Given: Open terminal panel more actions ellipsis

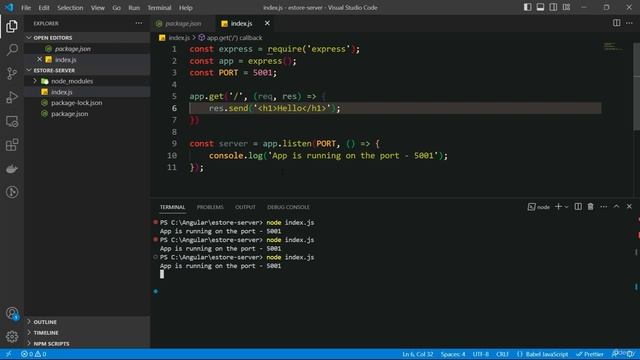Looking at the screenshot, I should coord(604,207).
